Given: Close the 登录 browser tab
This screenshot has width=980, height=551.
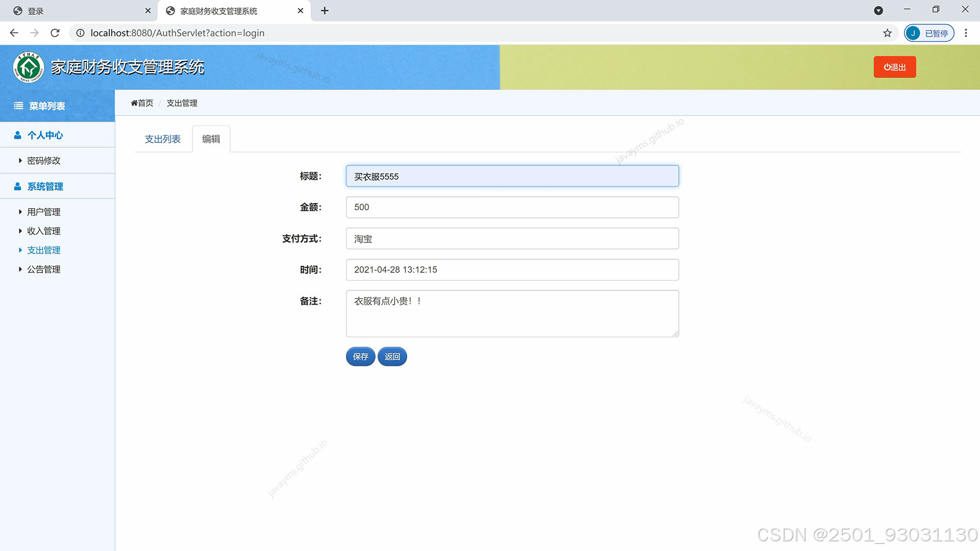Looking at the screenshot, I should [148, 11].
